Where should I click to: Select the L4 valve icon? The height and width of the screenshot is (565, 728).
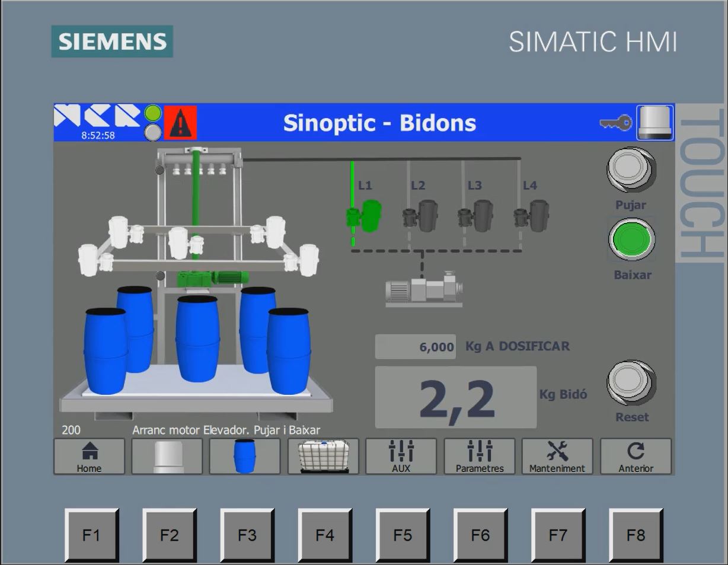click(x=531, y=216)
